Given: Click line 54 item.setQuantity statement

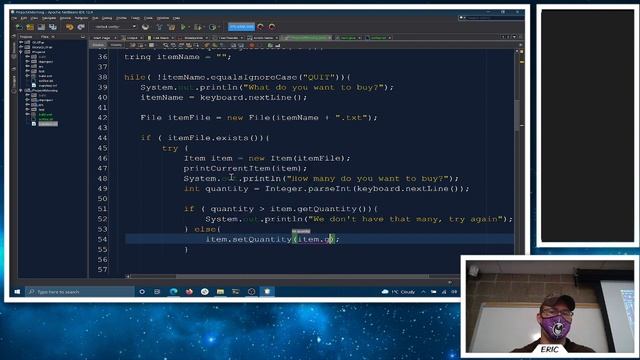Looking at the screenshot, I should pyautogui.click(x=272, y=239).
